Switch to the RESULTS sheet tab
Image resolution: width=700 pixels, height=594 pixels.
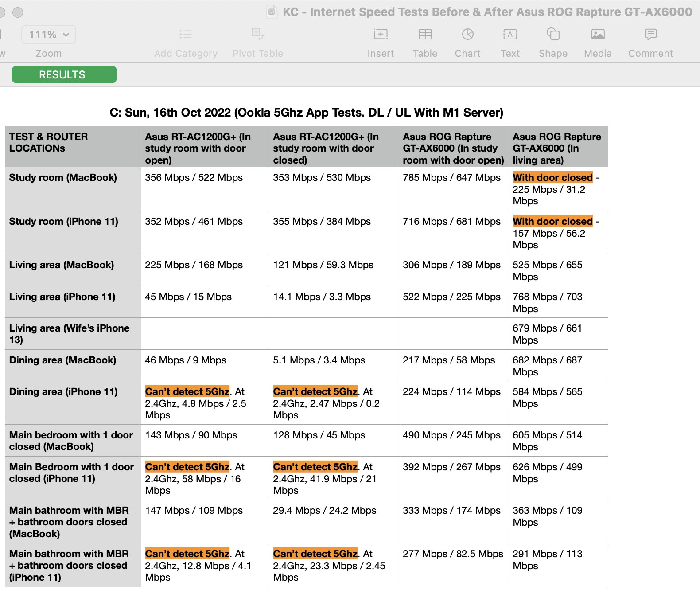(x=64, y=74)
